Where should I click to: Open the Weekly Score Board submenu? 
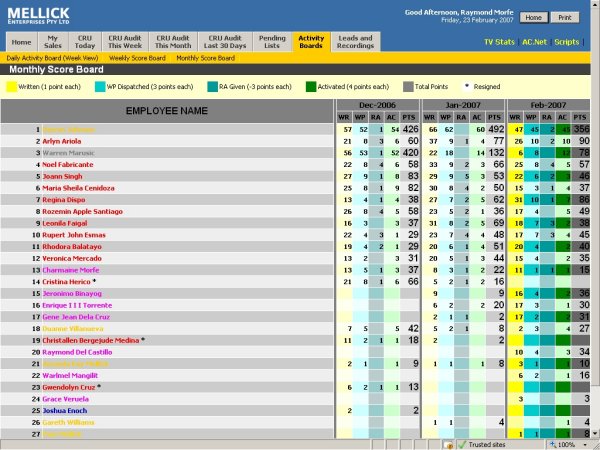tap(137, 58)
